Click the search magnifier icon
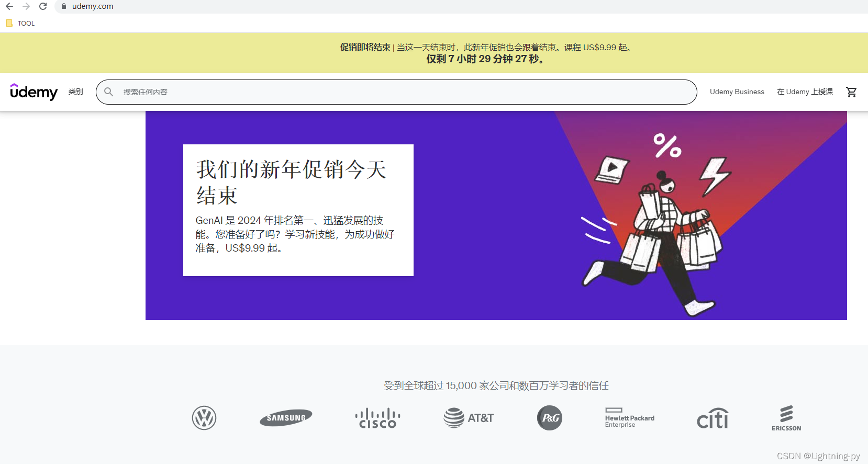The width and height of the screenshot is (868, 466). [108, 92]
